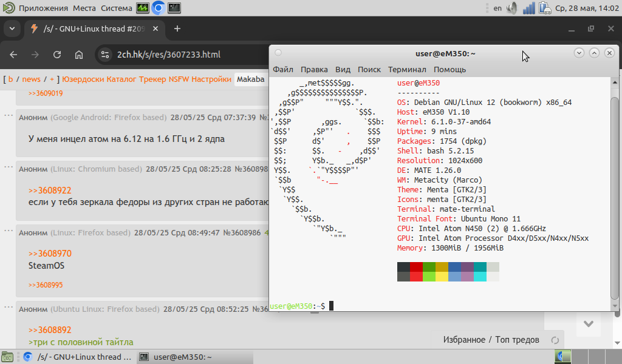The image size is (622, 364).
Task: Open the tab search dropdown arrow
Action: point(12,29)
